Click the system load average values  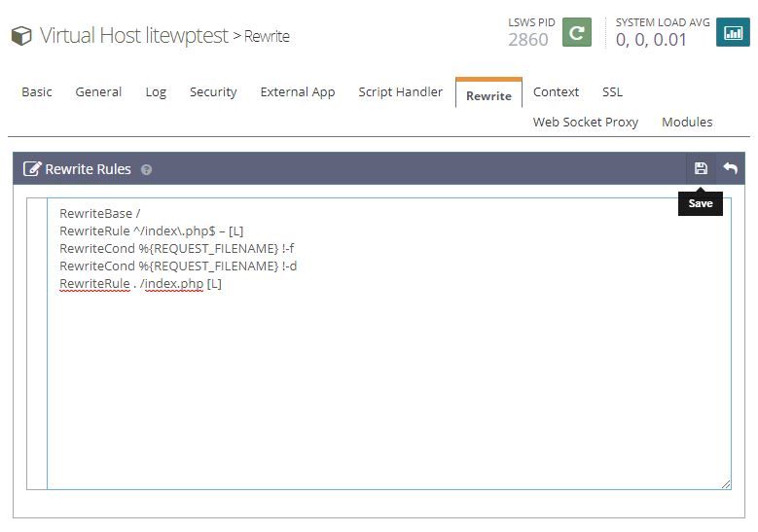[x=651, y=40]
